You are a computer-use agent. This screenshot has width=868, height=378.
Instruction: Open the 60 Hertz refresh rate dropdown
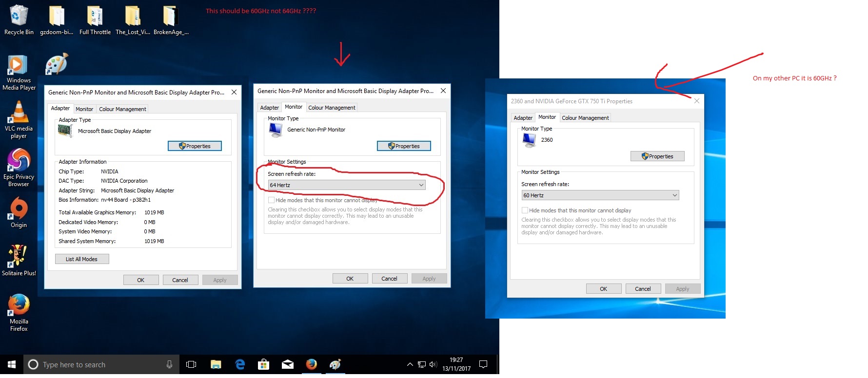point(600,195)
